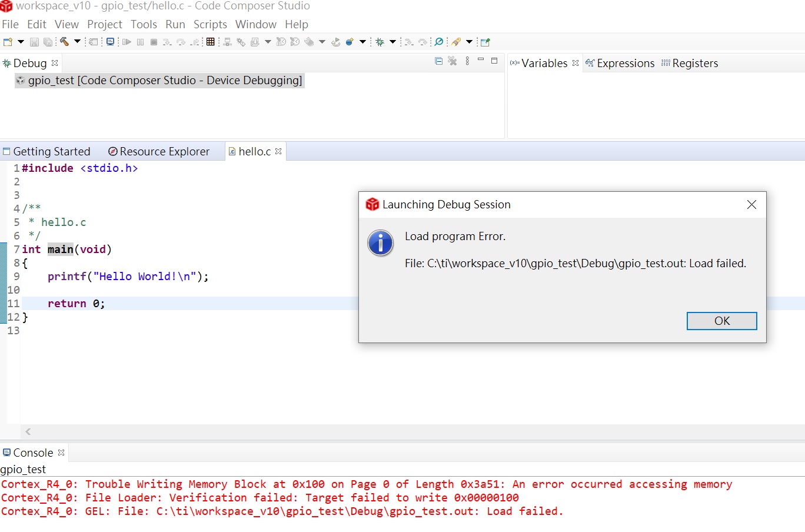Open the Window menu

[256, 24]
